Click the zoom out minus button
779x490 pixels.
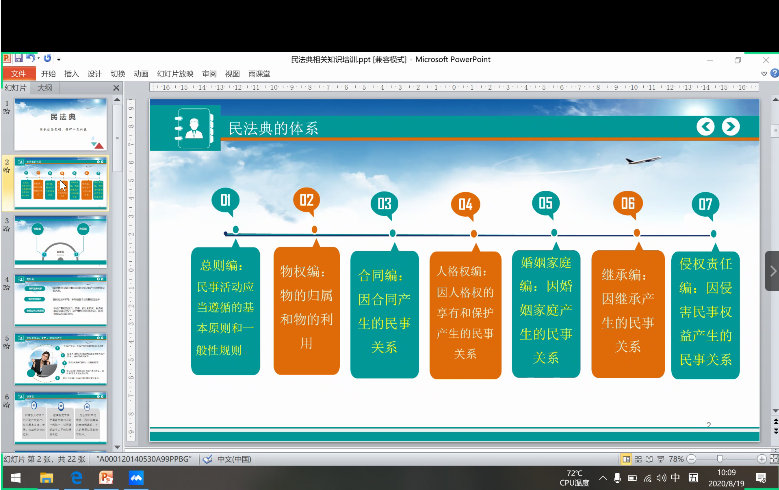click(691, 459)
